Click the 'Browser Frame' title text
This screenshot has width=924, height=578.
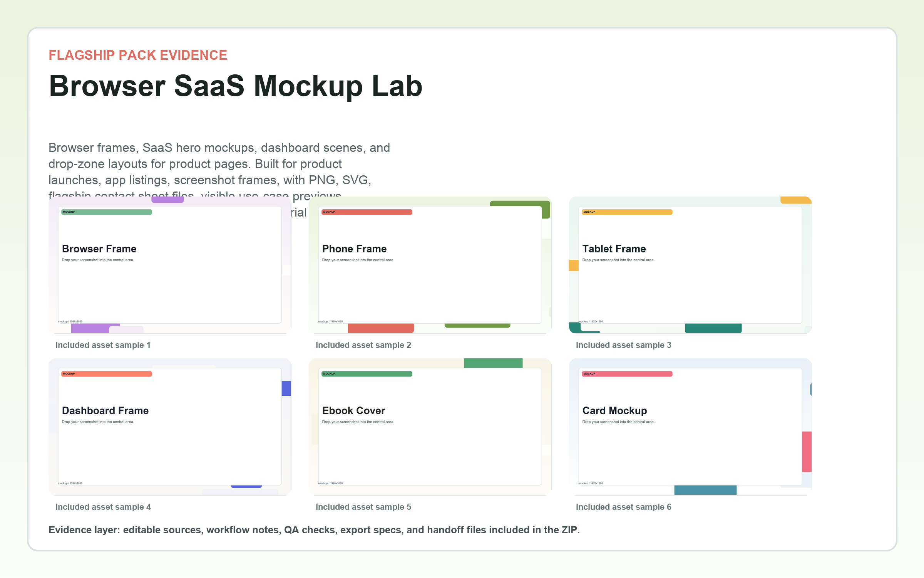point(99,249)
